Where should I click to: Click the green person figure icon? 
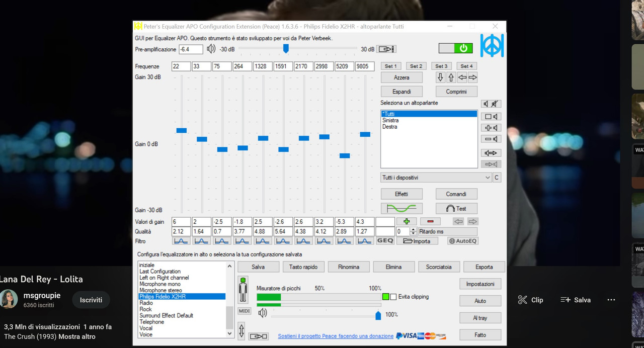pos(244,289)
